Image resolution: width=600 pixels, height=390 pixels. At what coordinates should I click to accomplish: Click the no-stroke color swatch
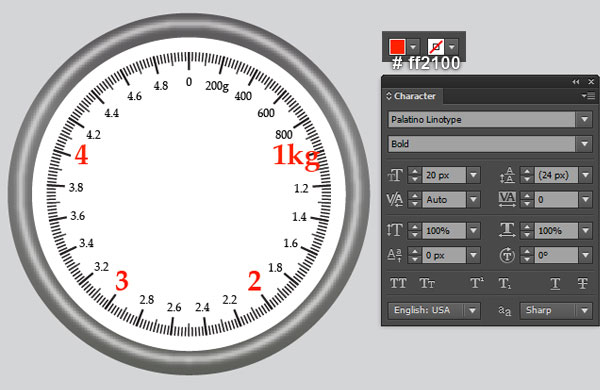436,47
